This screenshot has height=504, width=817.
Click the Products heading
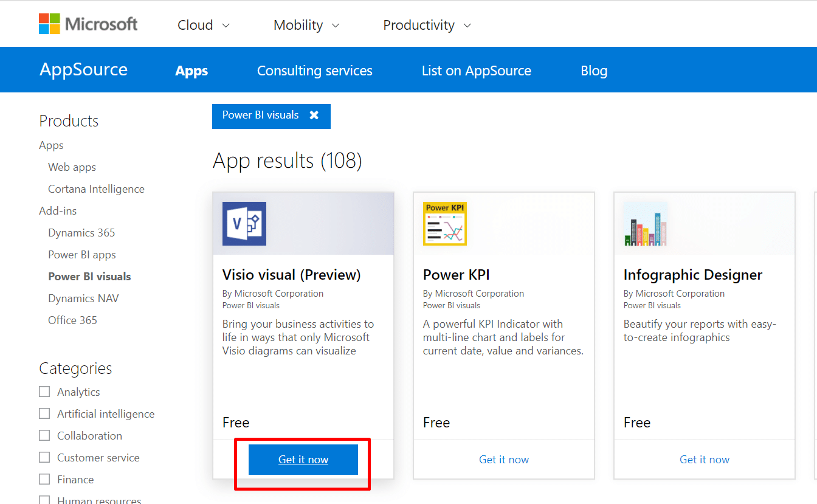tap(69, 121)
